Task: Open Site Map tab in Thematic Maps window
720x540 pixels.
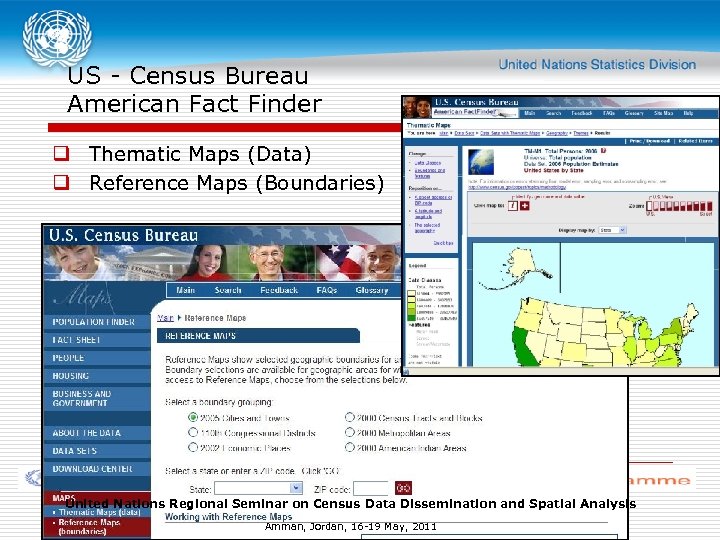Action: [x=664, y=113]
